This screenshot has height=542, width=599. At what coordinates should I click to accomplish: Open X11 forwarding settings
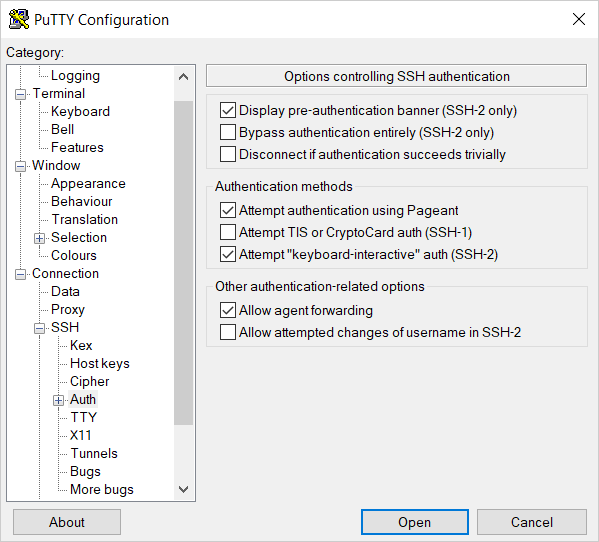coord(81,435)
